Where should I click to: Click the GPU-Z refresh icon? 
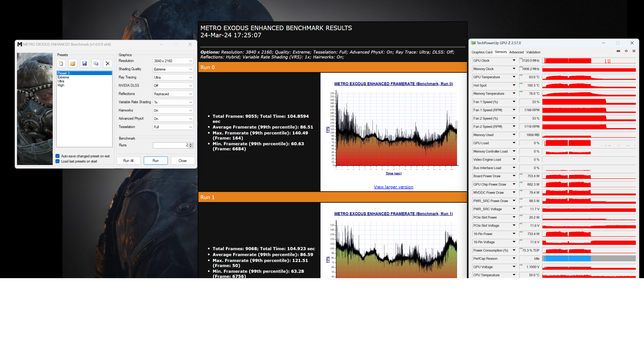coord(626,51)
